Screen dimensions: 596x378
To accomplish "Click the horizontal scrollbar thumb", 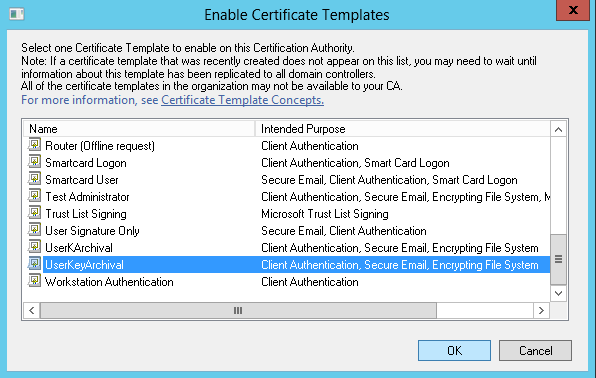I will click(x=238, y=311).
